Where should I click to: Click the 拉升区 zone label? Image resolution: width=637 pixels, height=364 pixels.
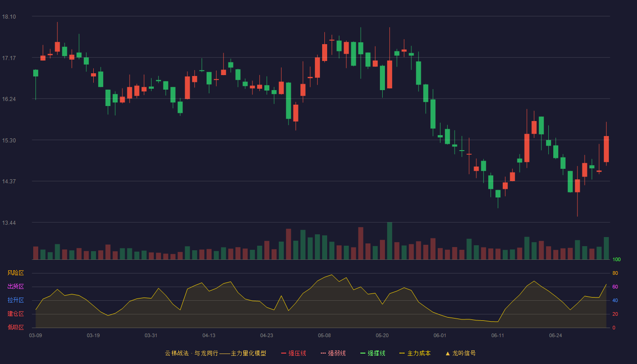tap(15, 300)
